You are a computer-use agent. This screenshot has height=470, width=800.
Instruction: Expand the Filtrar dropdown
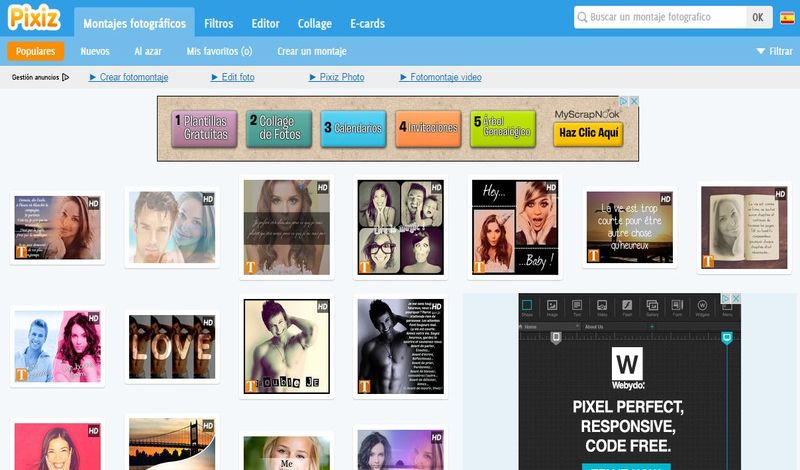pos(774,51)
